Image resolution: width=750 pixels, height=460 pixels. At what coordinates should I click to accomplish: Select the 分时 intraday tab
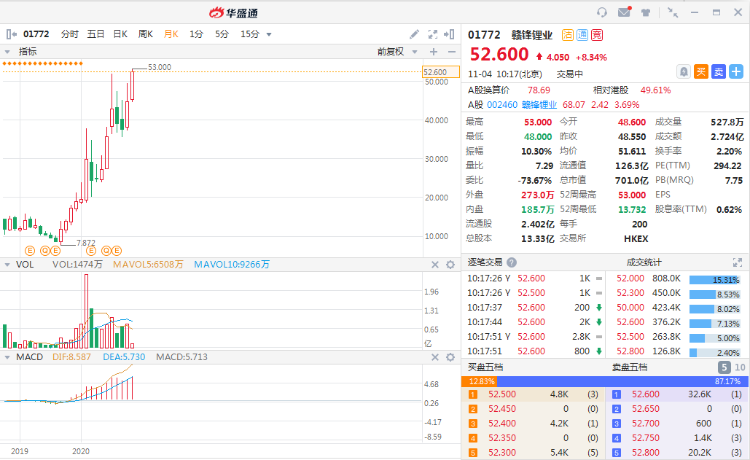(69, 34)
